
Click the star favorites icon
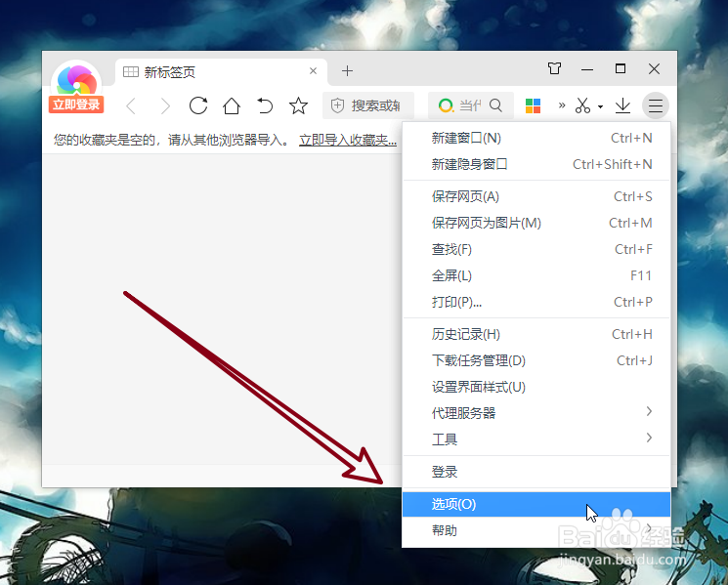point(298,105)
